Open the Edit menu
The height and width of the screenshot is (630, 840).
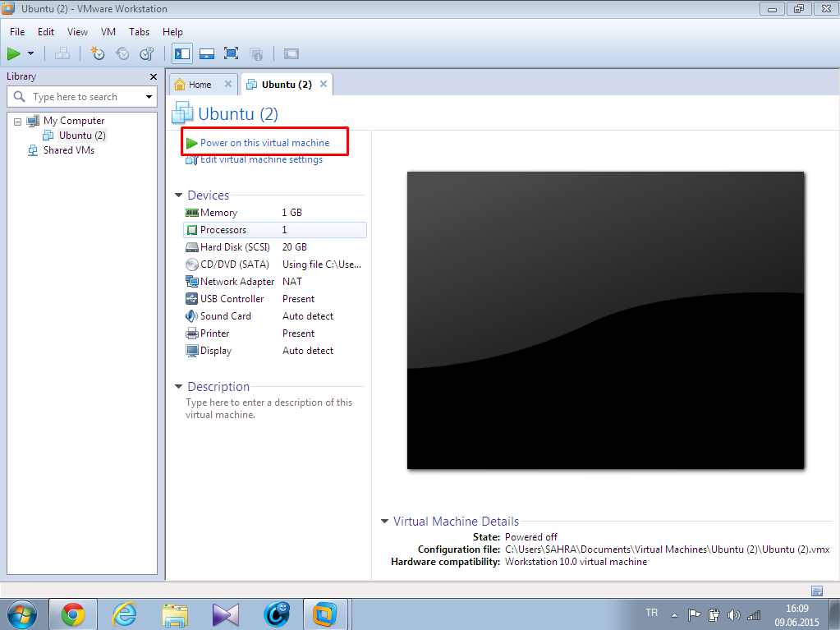click(x=45, y=31)
